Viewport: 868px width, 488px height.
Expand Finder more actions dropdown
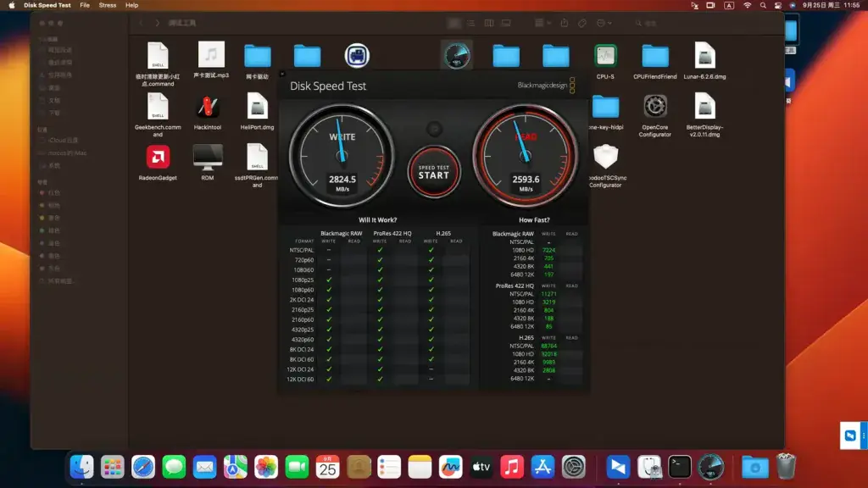tap(604, 23)
